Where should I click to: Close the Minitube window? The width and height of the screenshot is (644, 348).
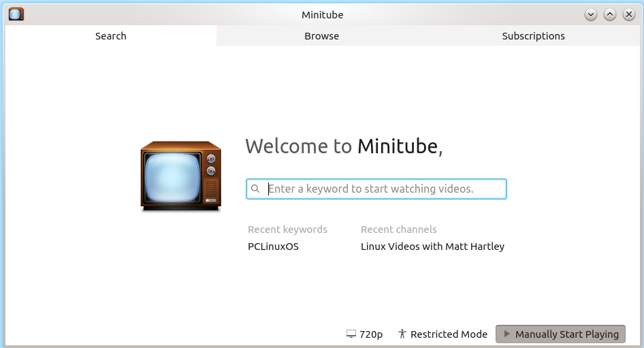pos(629,15)
